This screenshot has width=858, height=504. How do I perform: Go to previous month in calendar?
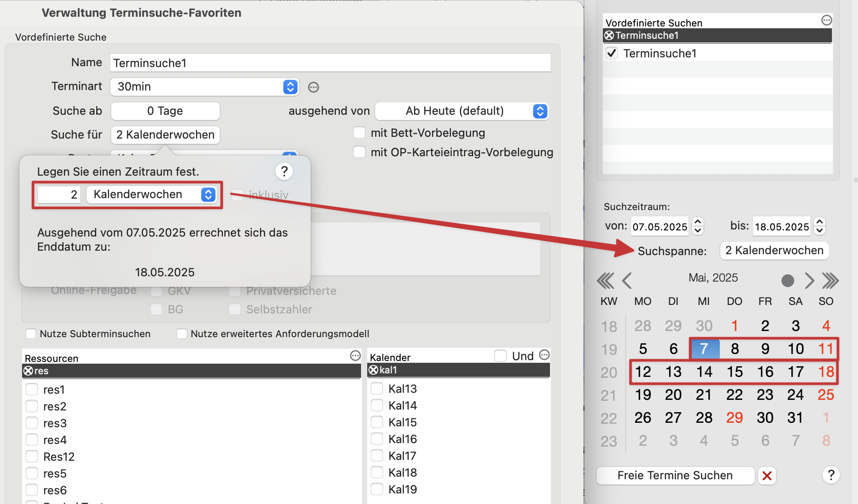click(x=627, y=281)
